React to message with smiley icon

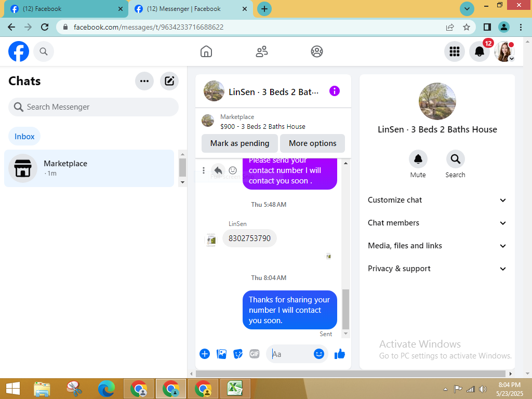coord(233,170)
